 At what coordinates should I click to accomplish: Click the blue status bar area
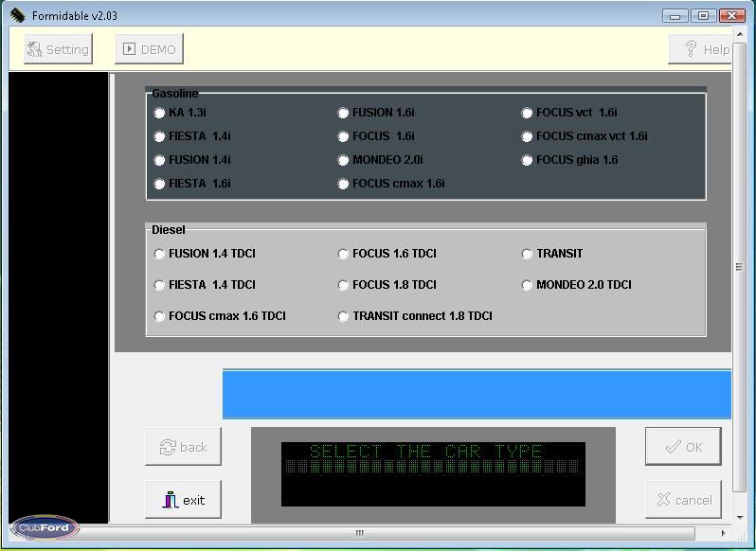point(477,395)
